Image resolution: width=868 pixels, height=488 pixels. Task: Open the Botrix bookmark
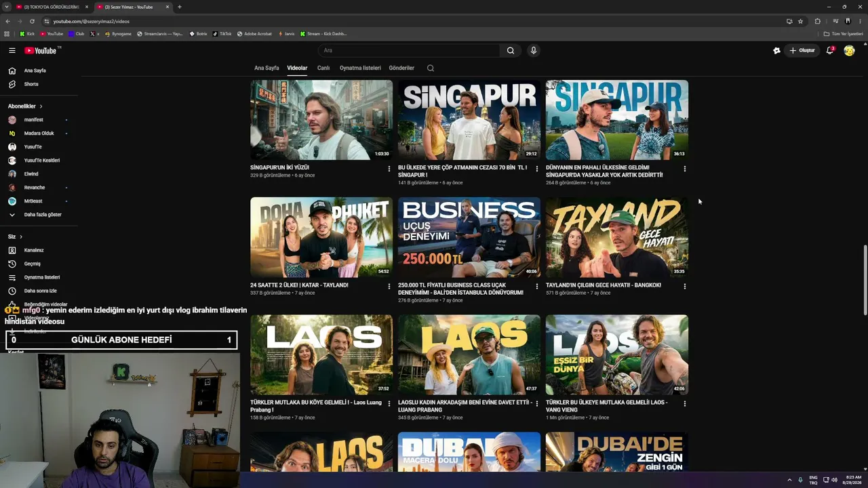point(198,33)
